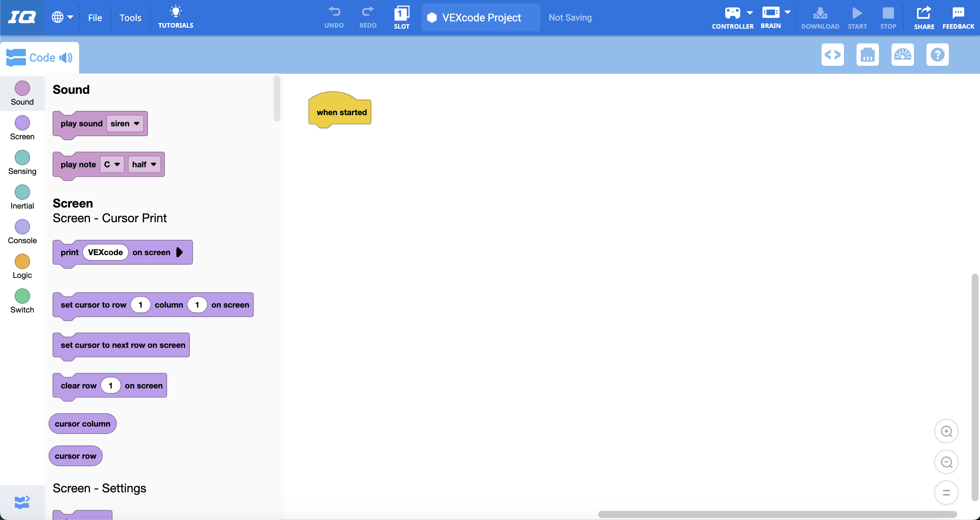Download the project to the brain
Image resolution: width=980 pixels, height=520 pixels.
820,17
